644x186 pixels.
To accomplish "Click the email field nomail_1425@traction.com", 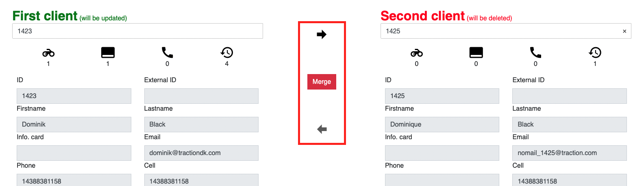I will pyautogui.click(x=570, y=153).
